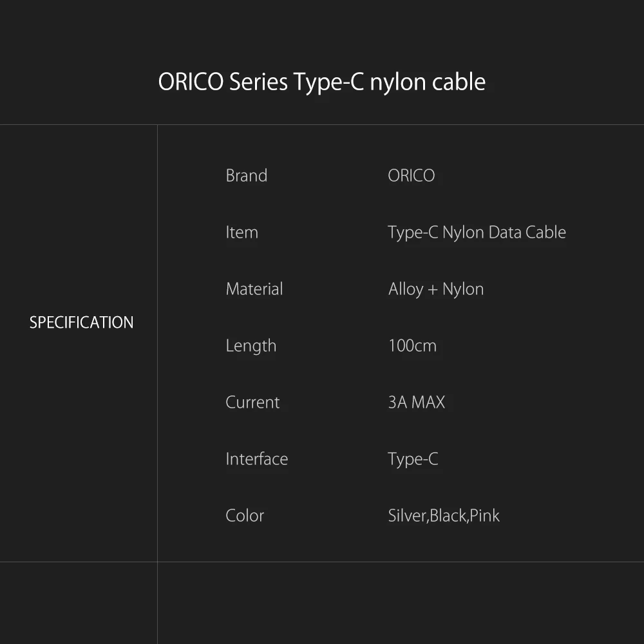Click Nylon in the Alloy + Nylon value

pos(463,289)
